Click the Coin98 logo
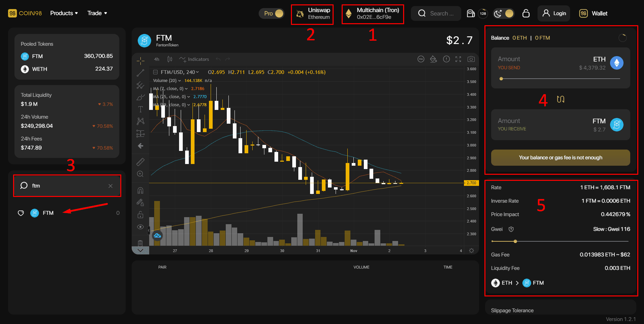The height and width of the screenshot is (324, 644). click(x=25, y=13)
